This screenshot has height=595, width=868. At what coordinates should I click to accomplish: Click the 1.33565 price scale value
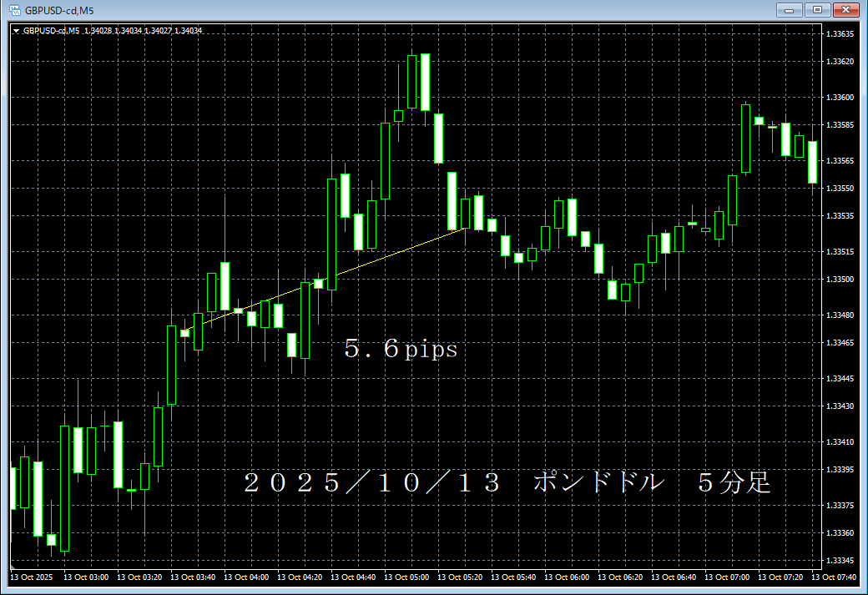click(x=840, y=161)
